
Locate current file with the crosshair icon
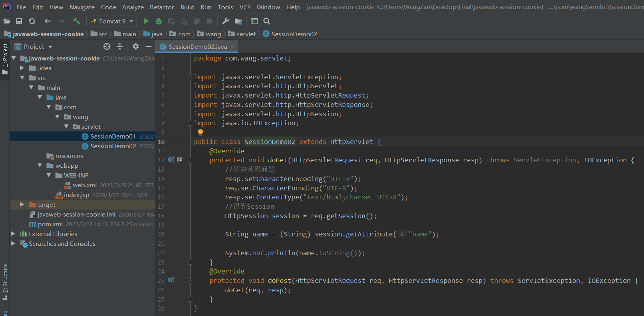pos(107,46)
